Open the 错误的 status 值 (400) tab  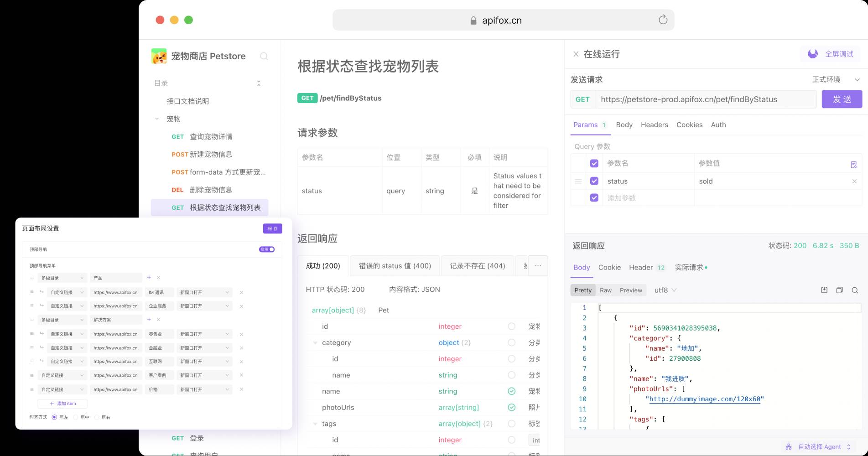click(x=395, y=266)
